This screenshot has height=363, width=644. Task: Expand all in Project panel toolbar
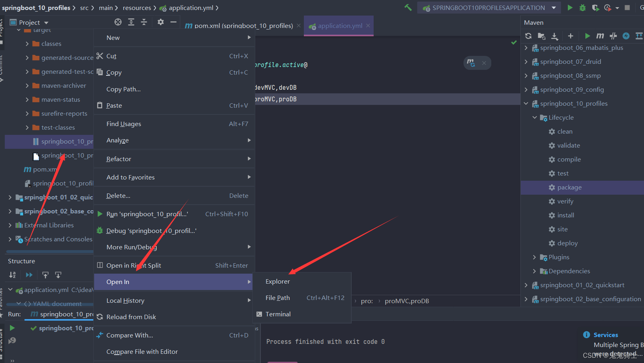(x=131, y=22)
